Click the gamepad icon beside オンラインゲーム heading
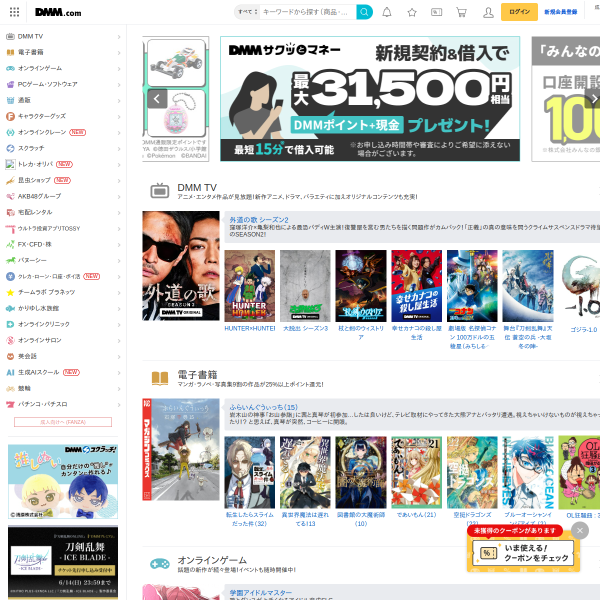 tap(160, 564)
